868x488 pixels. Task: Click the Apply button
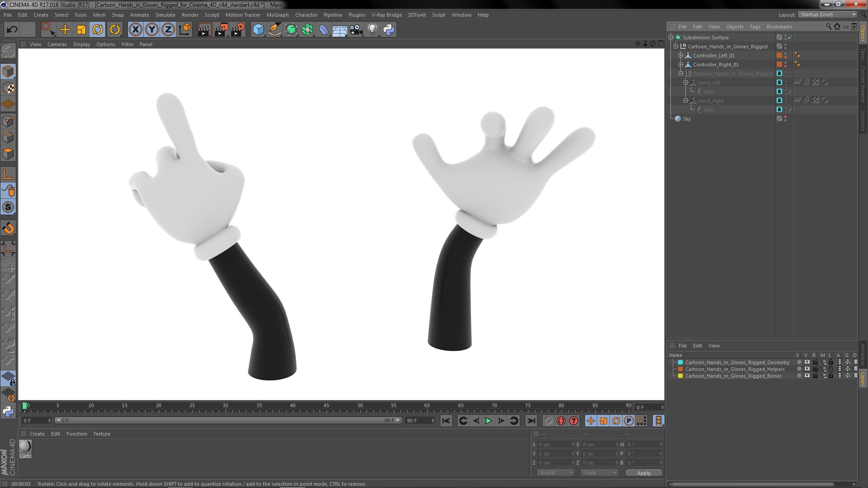(x=644, y=473)
